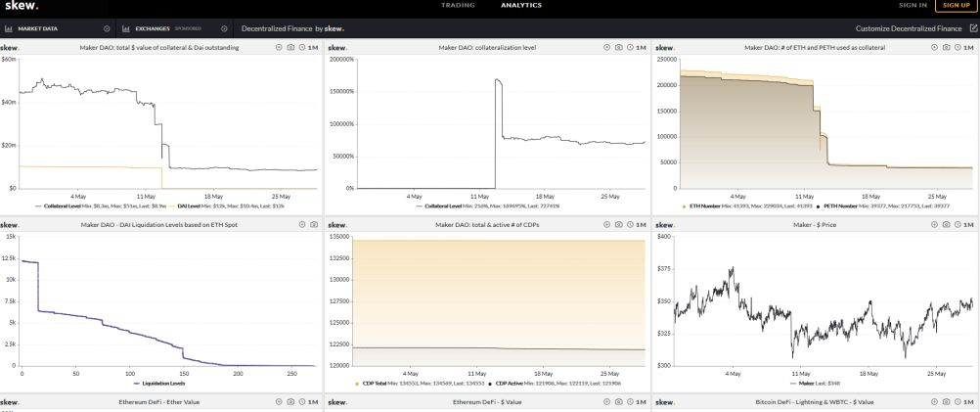This screenshot has height=412, width=980.
Task: Click the add icon on the Maker DAO total $ value chart
Action: point(280,48)
